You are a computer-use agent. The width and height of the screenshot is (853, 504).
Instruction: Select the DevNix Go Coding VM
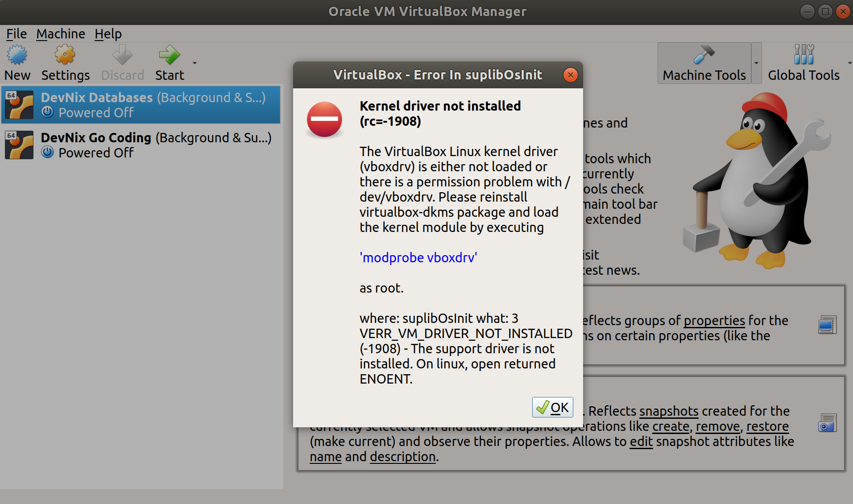pos(141,145)
